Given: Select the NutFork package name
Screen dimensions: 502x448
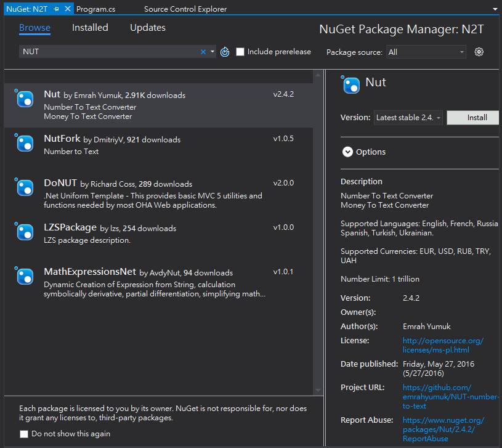Looking at the screenshot, I should tap(62, 139).
